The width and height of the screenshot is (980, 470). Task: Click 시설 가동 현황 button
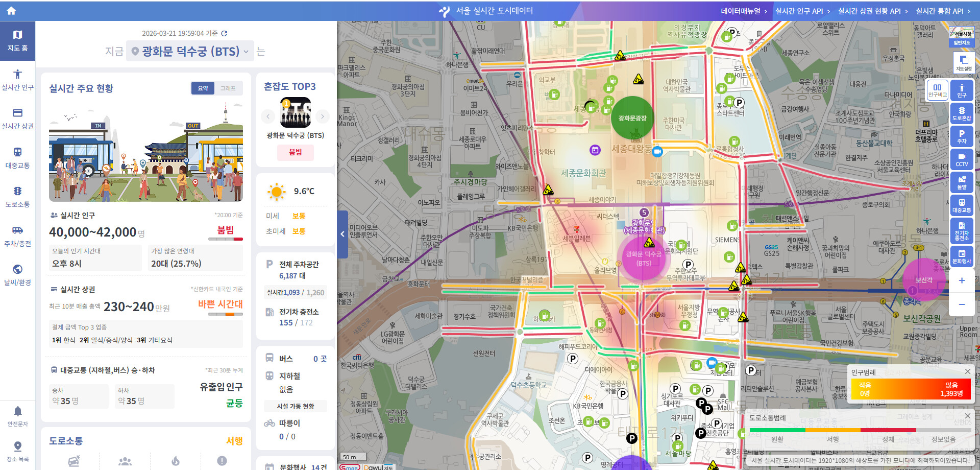[295, 406]
